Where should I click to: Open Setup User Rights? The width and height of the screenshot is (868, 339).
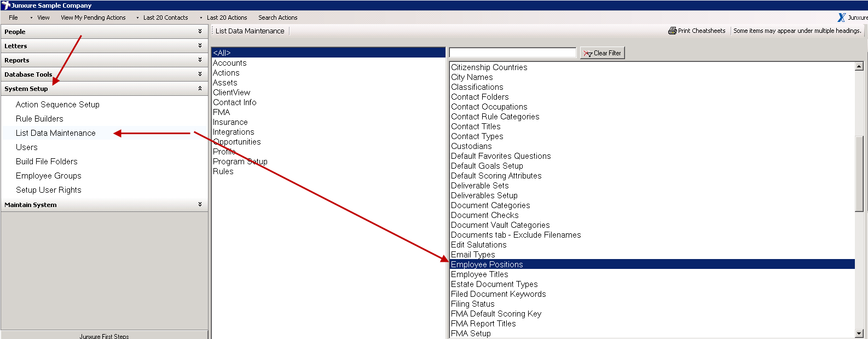pos(48,190)
